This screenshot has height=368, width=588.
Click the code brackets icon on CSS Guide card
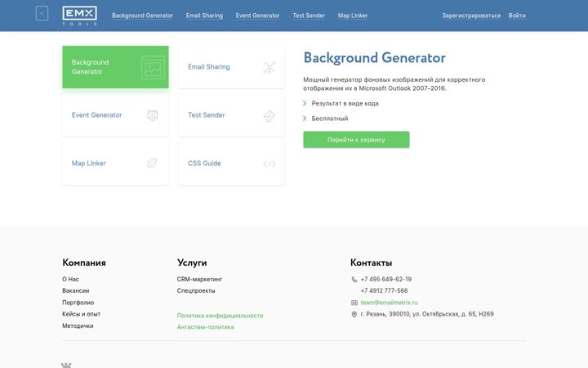click(269, 164)
